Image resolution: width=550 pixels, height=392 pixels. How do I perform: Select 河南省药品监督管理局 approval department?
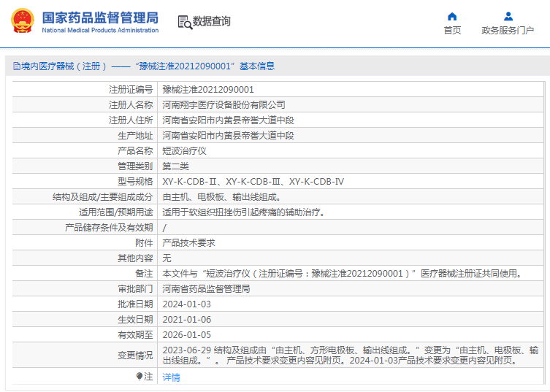[x=206, y=289]
